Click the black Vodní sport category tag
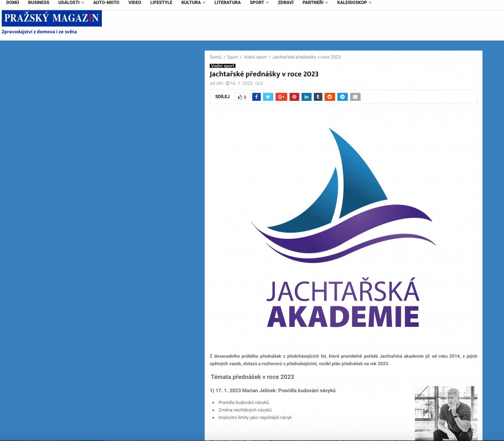504x441 pixels. tap(222, 66)
